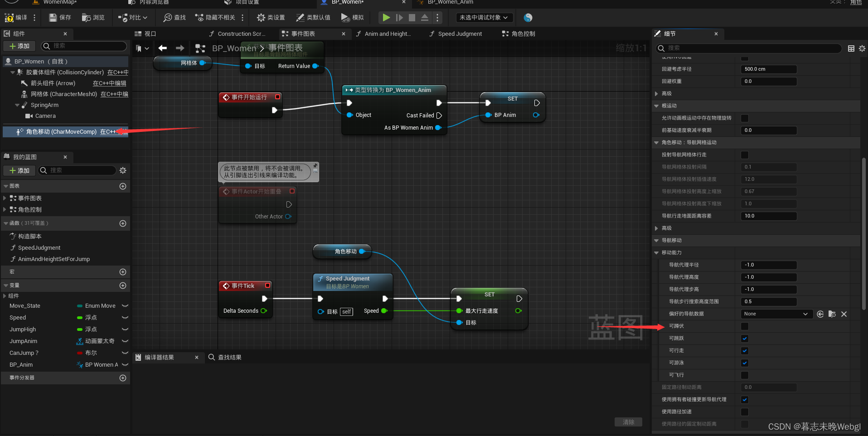The height and width of the screenshot is (436, 868).
Task: Open 未选中调试对象 debug object dropdown
Action: [484, 18]
